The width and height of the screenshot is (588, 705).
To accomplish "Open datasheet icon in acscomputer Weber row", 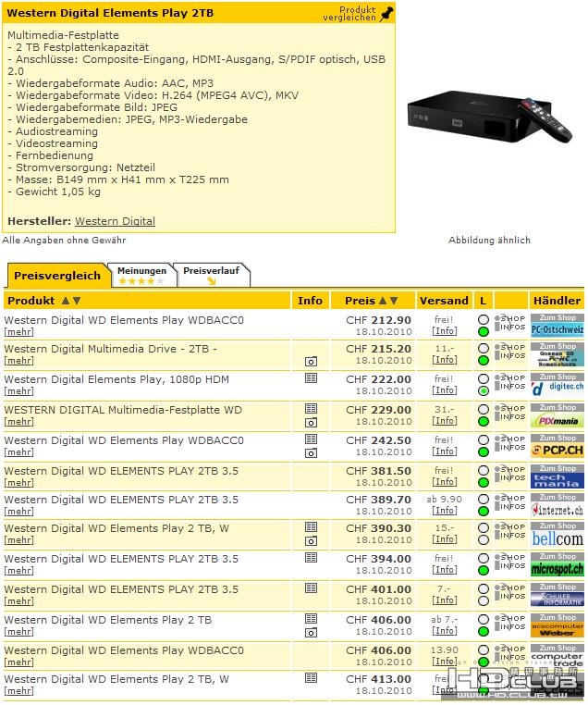I will (311, 619).
